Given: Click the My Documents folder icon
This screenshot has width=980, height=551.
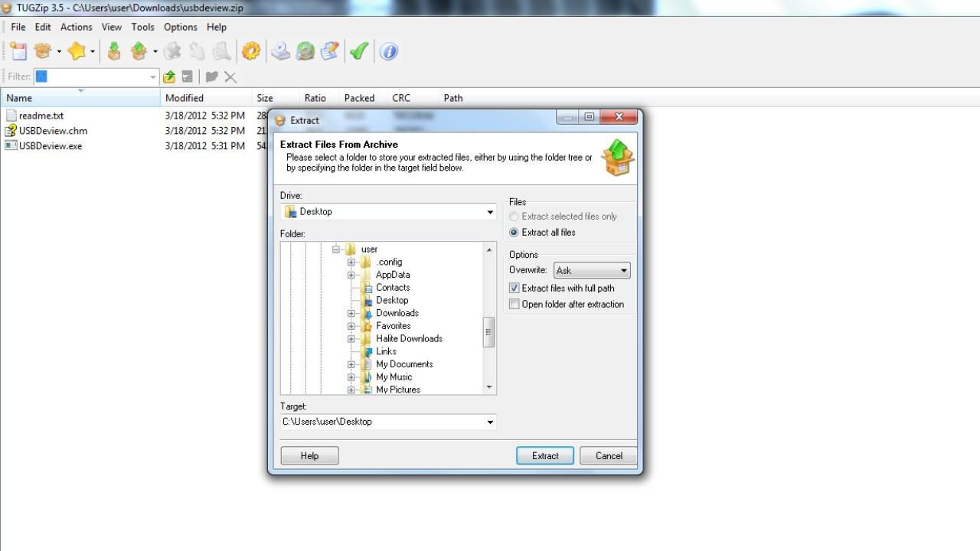Looking at the screenshot, I should (x=367, y=364).
